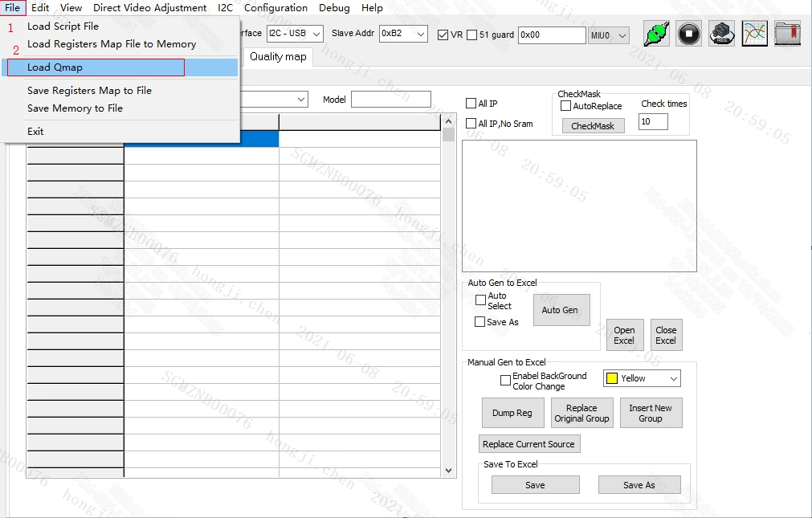Open the View menu
The image size is (812, 518).
click(x=71, y=8)
